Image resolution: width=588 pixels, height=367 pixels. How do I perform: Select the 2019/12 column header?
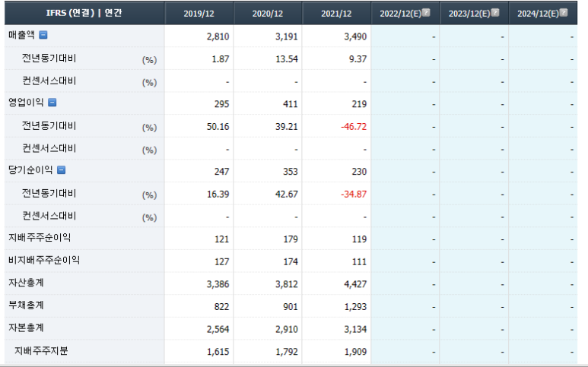coord(199,14)
